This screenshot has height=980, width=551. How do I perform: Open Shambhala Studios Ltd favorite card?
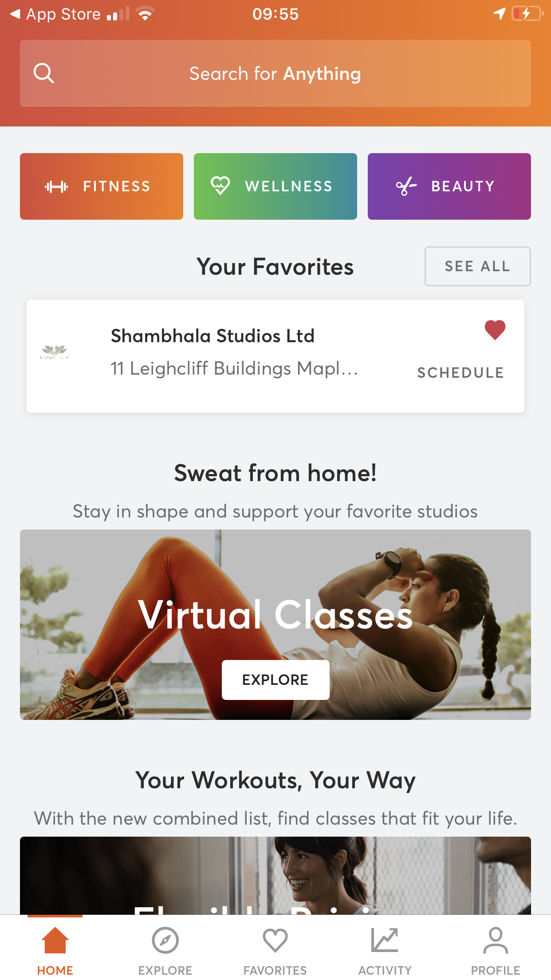point(275,356)
